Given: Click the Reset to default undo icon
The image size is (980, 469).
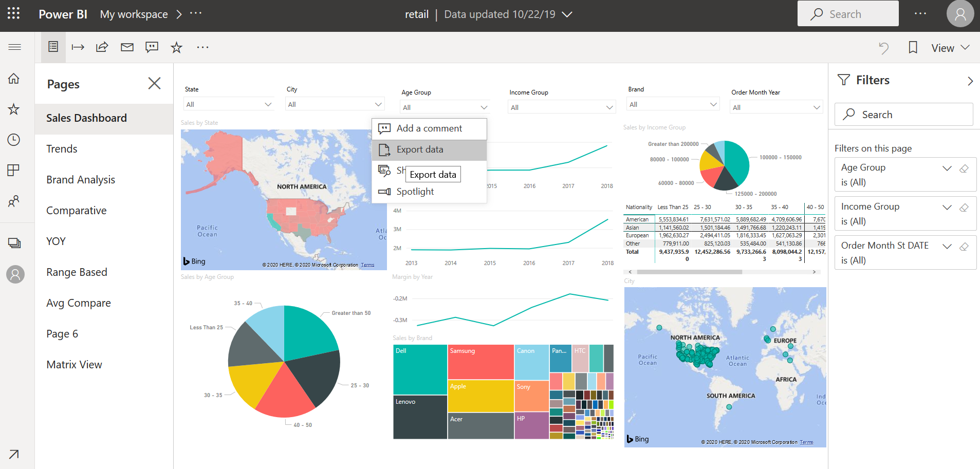Looking at the screenshot, I should [x=884, y=48].
